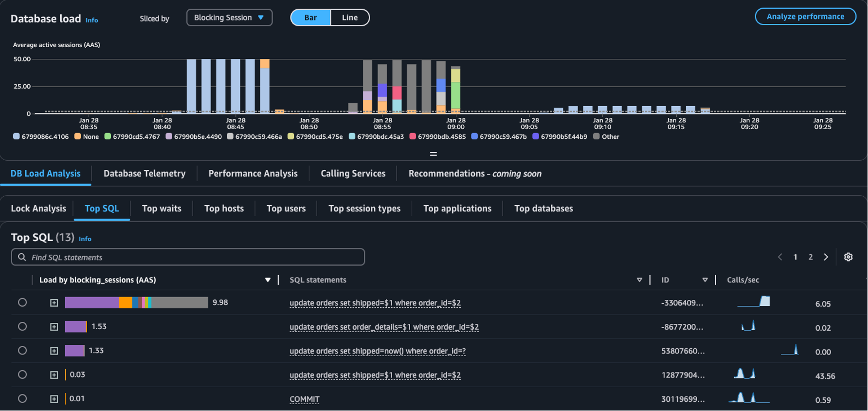Expand the first SQL row with 9.98 load
The image size is (868, 411).
(x=54, y=303)
